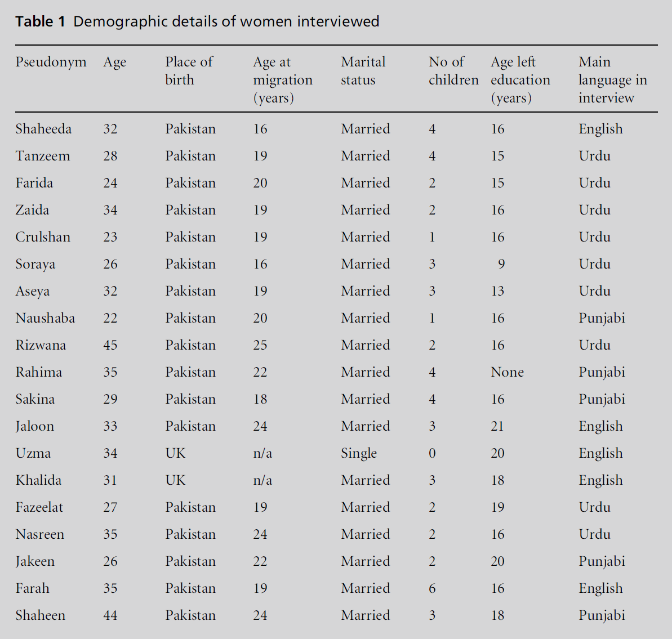Click the Age left education header
This screenshot has height=639, width=672.
click(x=520, y=79)
